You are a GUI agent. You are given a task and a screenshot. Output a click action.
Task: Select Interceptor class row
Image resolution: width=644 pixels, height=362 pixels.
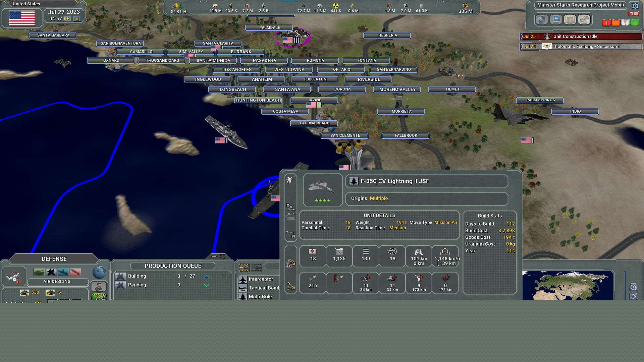coord(259,279)
